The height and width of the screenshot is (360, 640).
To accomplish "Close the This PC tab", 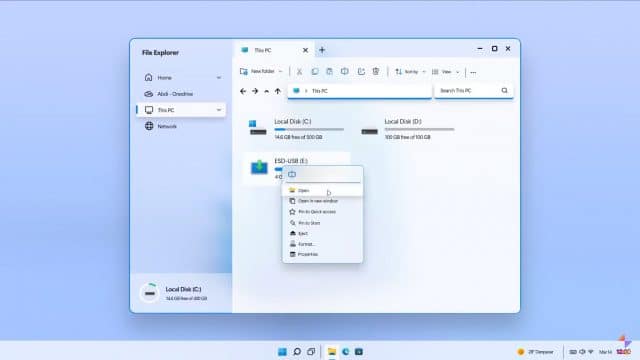I will pyautogui.click(x=305, y=50).
